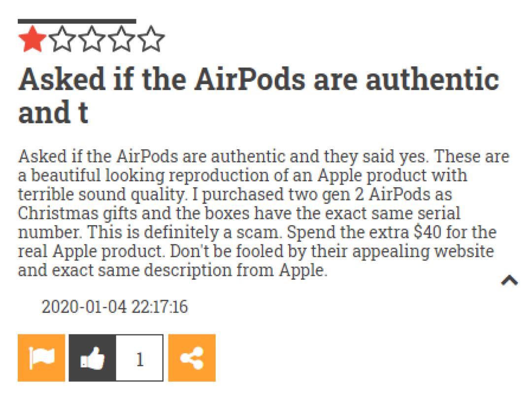Screen dimensions: 532x397
Task: Click the thumbs-up like icon
Action: click(x=92, y=358)
